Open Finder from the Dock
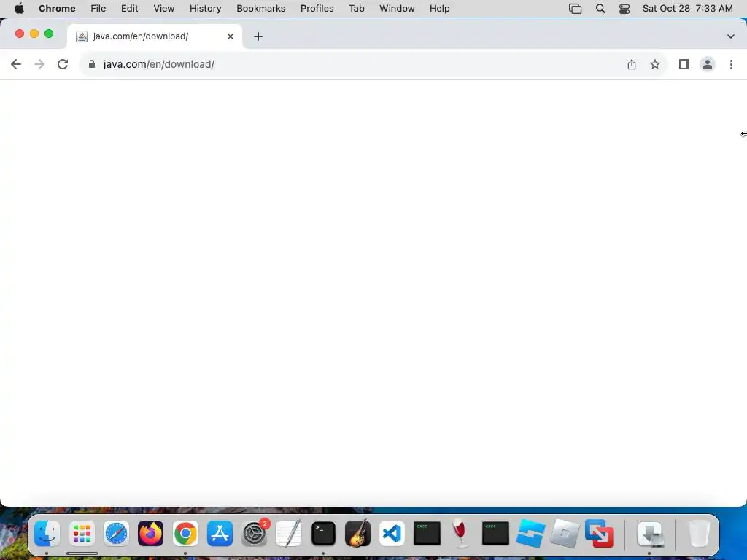 [x=47, y=533]
